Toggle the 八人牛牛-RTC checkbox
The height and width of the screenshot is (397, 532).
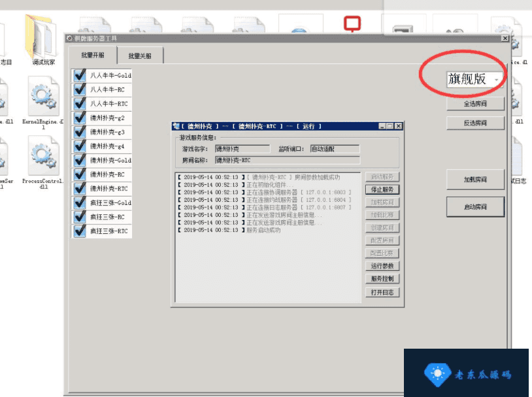[x=80, y=103]
